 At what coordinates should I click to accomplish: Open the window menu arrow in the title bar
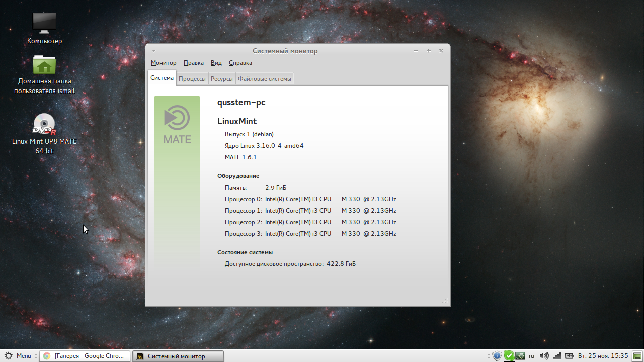tap(154, 51)
